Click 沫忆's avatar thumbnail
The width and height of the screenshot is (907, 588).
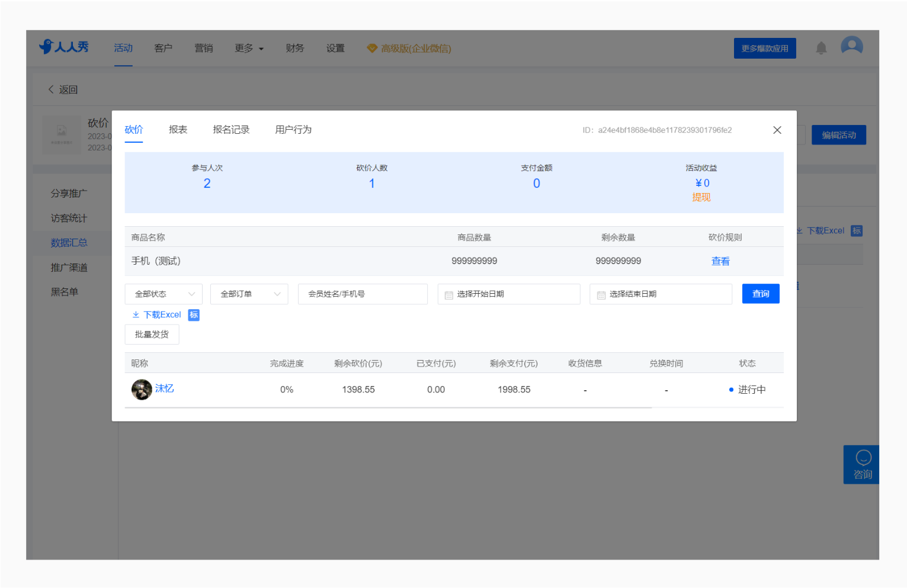click(142, 390)
